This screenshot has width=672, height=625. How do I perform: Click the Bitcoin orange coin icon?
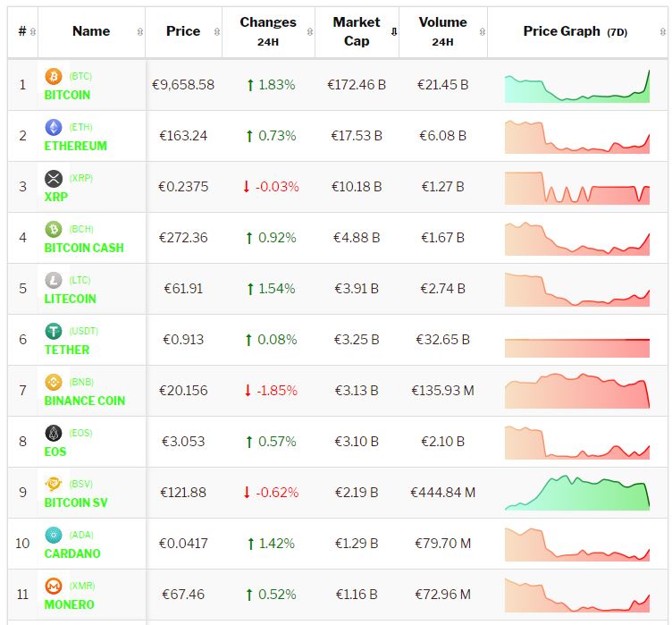tap(54, 77)
